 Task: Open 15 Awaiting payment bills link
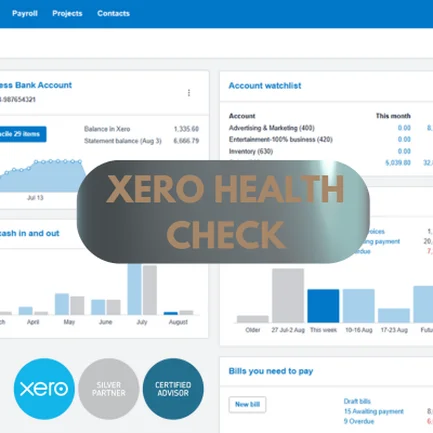pos(374,411)
